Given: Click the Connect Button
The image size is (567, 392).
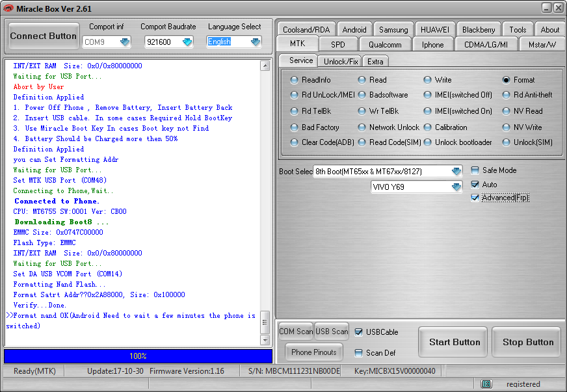Looking at the screenshot, I should pos(44,36).
